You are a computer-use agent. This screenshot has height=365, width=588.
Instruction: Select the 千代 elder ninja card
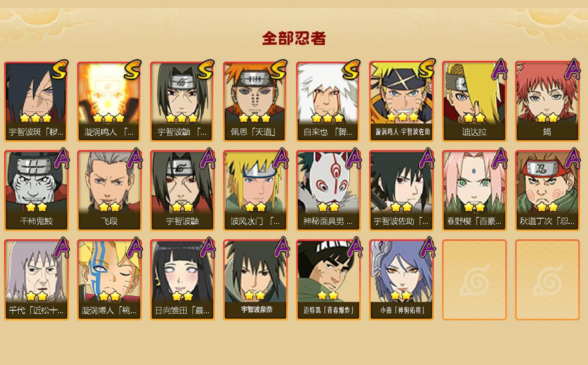[36, 280]
